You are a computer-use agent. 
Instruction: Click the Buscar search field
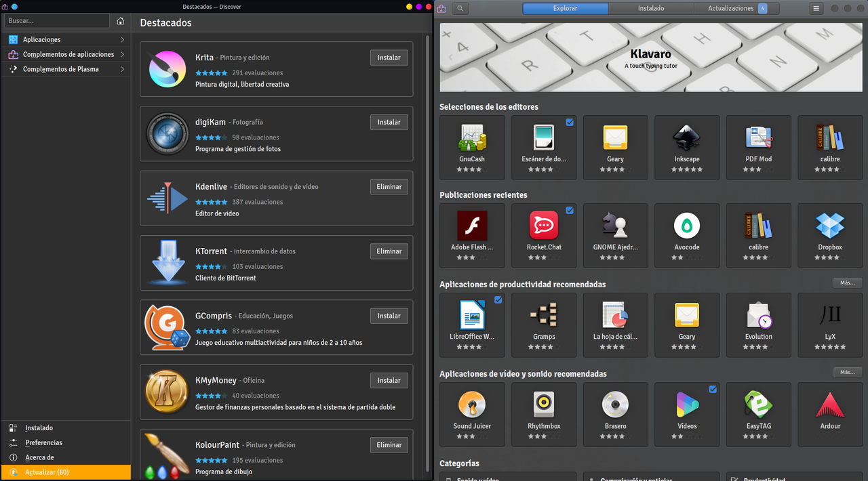point(57,21)
